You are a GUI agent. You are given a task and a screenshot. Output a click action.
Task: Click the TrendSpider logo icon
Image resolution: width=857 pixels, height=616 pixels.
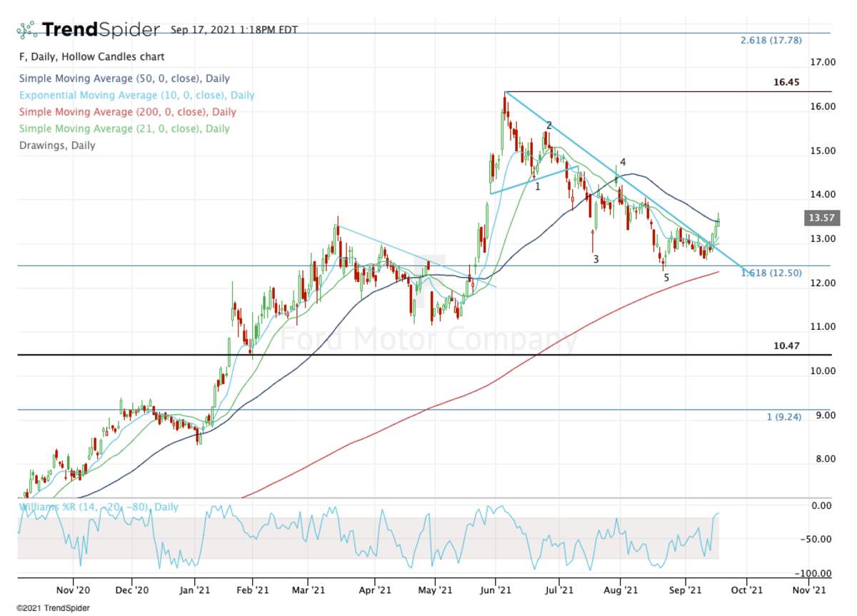pos(27,30)
